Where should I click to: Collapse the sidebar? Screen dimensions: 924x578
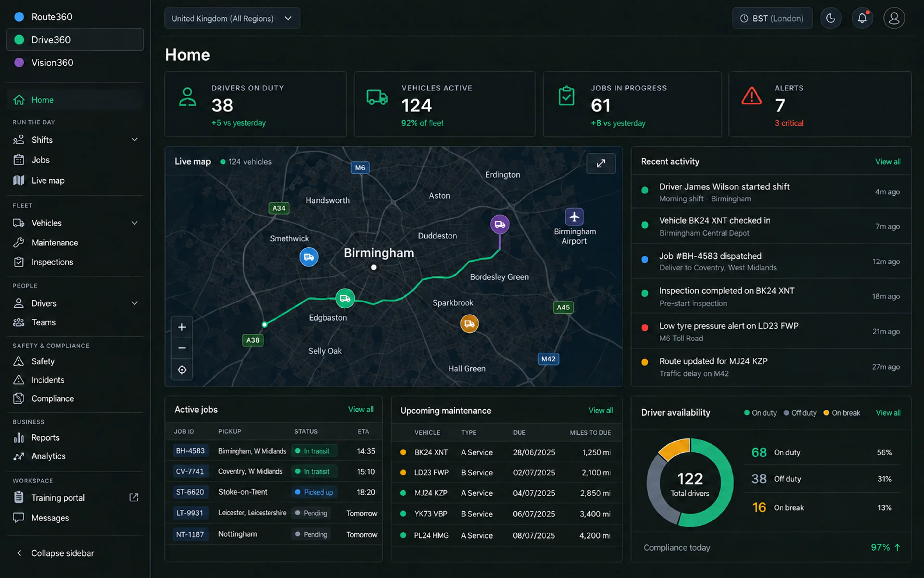click(x=56, y=553)
